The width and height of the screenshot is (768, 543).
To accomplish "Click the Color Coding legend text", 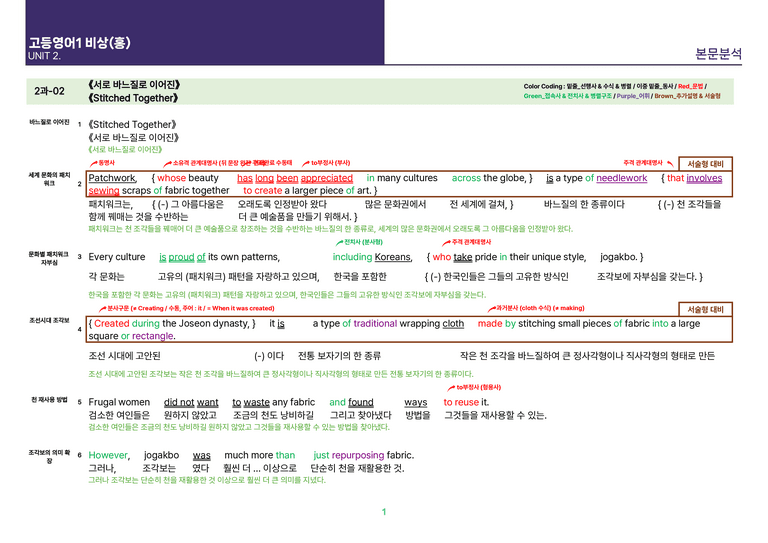I will point(622,91).
